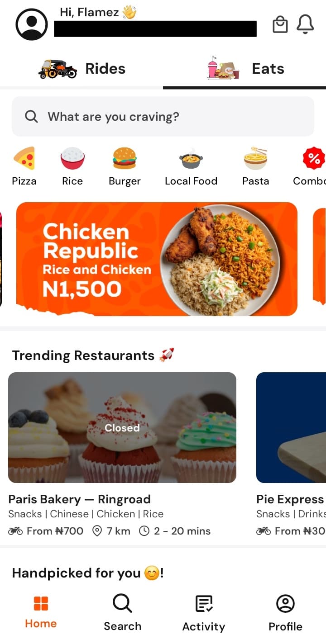
Task: Switch to the Rides tab
Action: pyautogui.click(x=81, y=69)
